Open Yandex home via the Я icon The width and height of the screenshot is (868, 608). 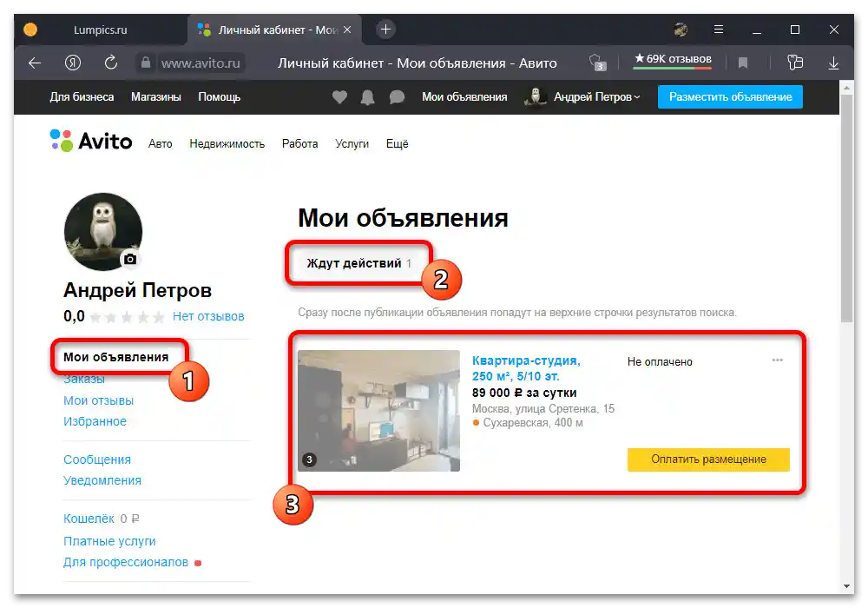tap(73, 63)
